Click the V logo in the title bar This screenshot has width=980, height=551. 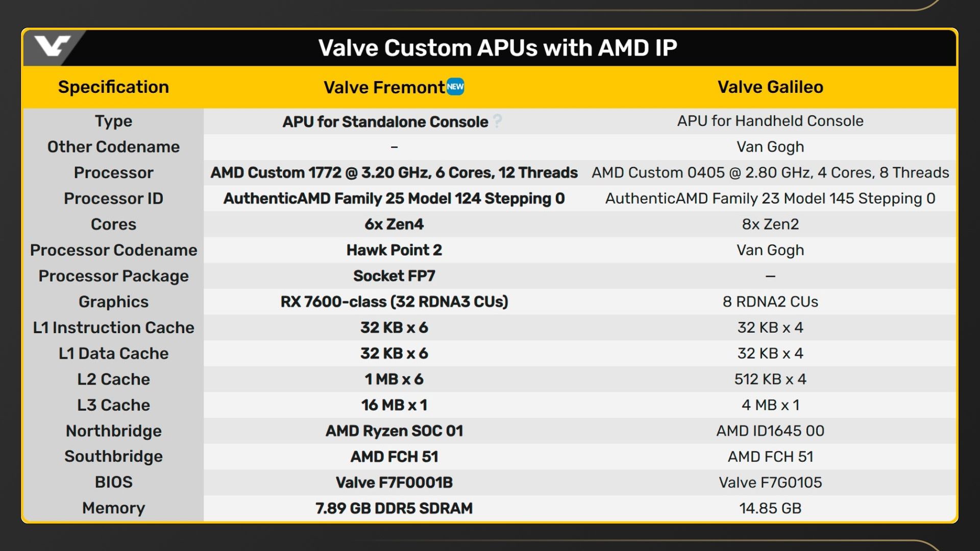(x=53, y=47)
